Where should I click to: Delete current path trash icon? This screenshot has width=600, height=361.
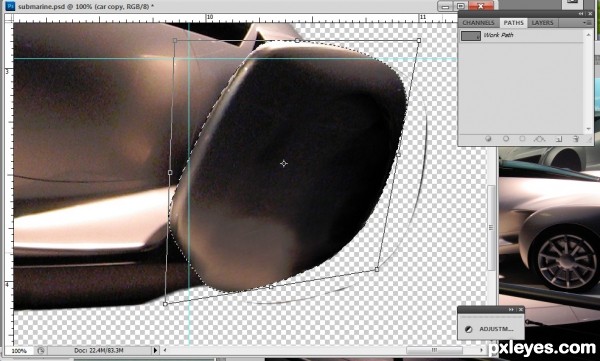pyautogui.click(x=576, y=139)
